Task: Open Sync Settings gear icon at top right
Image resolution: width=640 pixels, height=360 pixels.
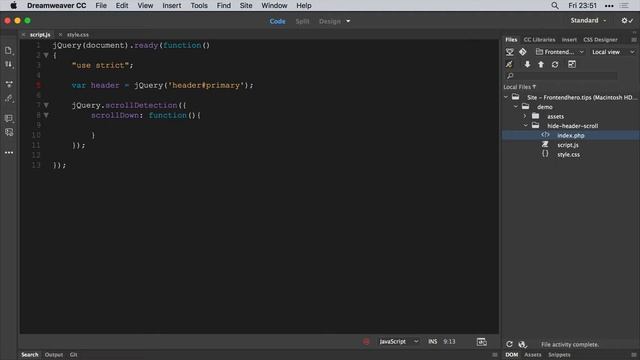Action: (x=627, y=20)
